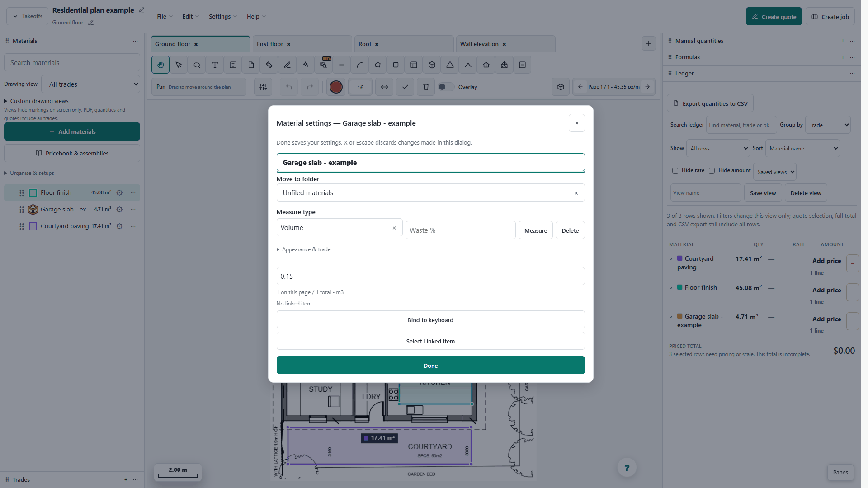Switch to the First floor tab
This screenshot has width=868, height=488.
[302, 44]
